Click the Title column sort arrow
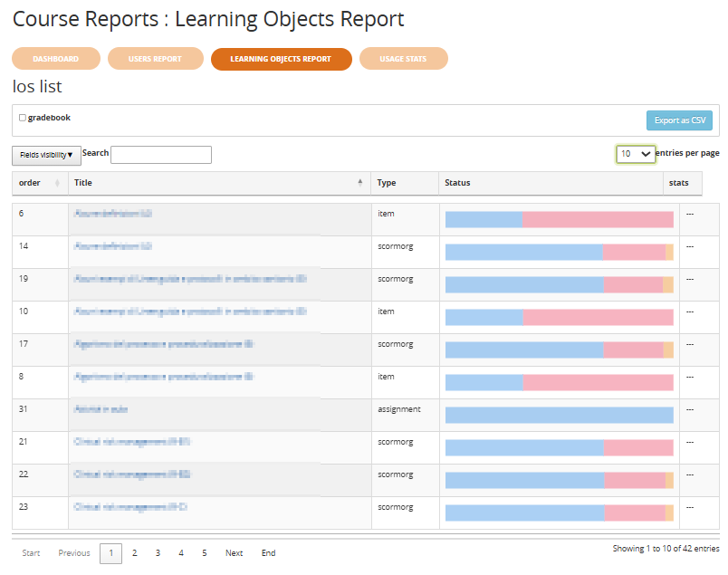This screenshot has width=728, height=575. [x=360, y=183]
